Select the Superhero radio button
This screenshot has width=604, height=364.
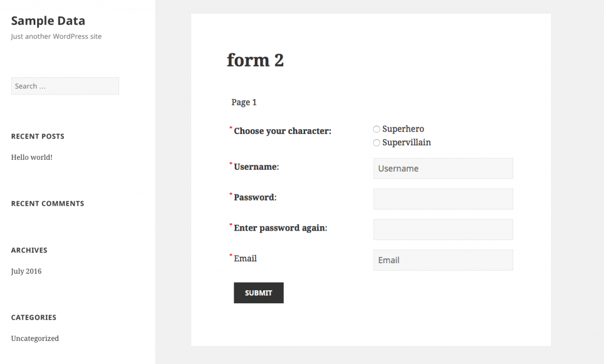coord(376,129)
